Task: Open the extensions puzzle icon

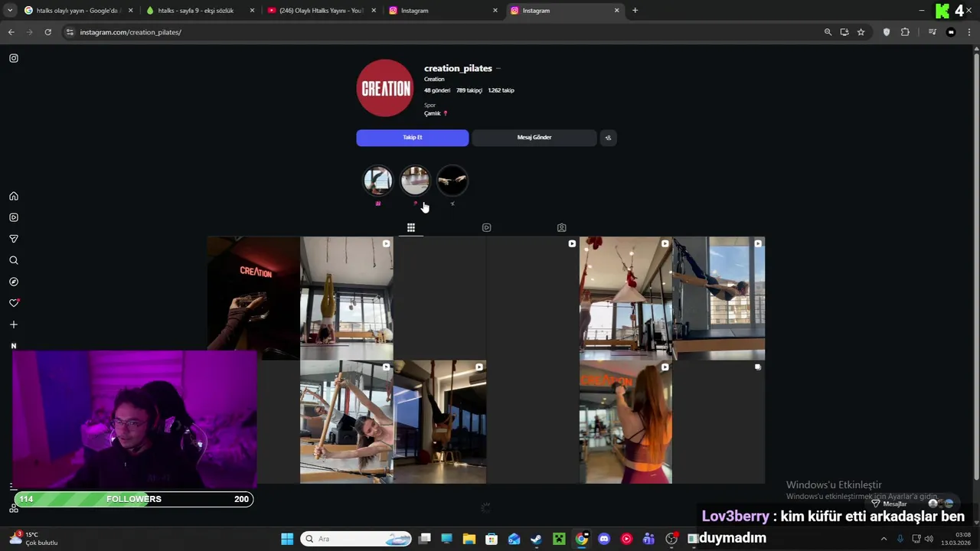Action: [905, 32]
